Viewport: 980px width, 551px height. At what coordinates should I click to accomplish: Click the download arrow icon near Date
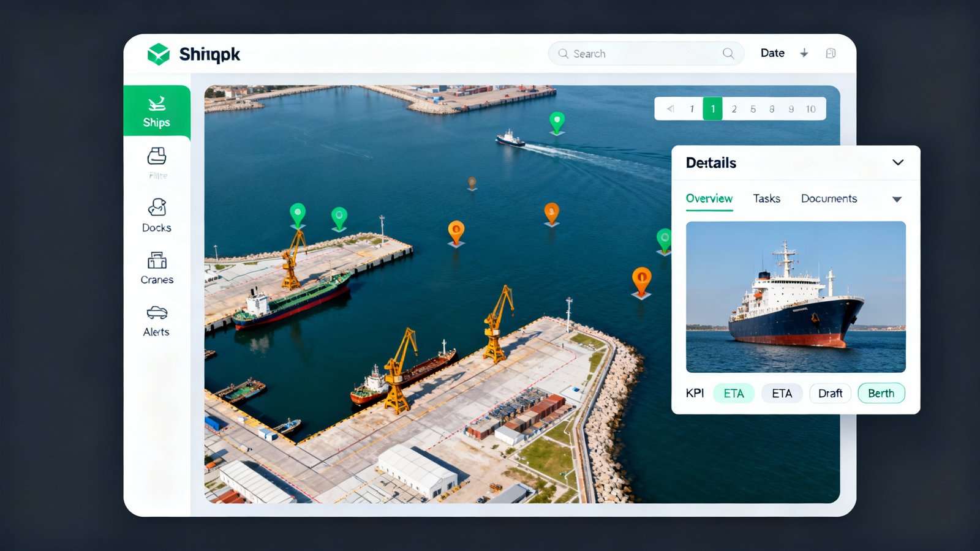coord(804,53)
